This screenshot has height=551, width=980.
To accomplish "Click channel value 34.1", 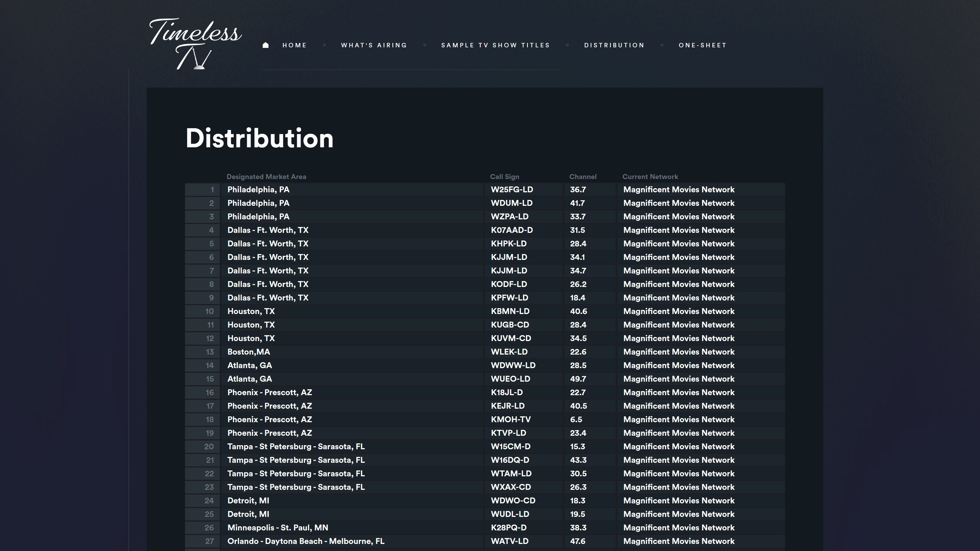I will point(578,258).
